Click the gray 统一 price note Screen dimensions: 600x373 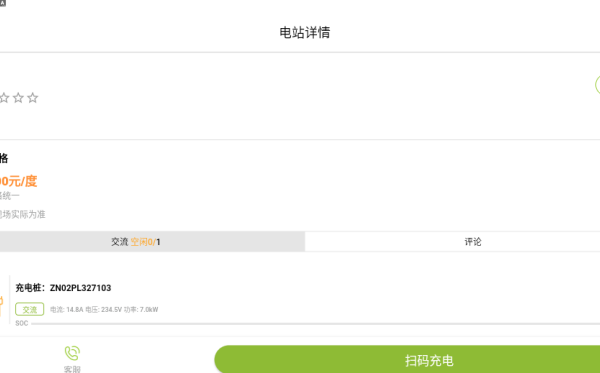coord(10,196)
